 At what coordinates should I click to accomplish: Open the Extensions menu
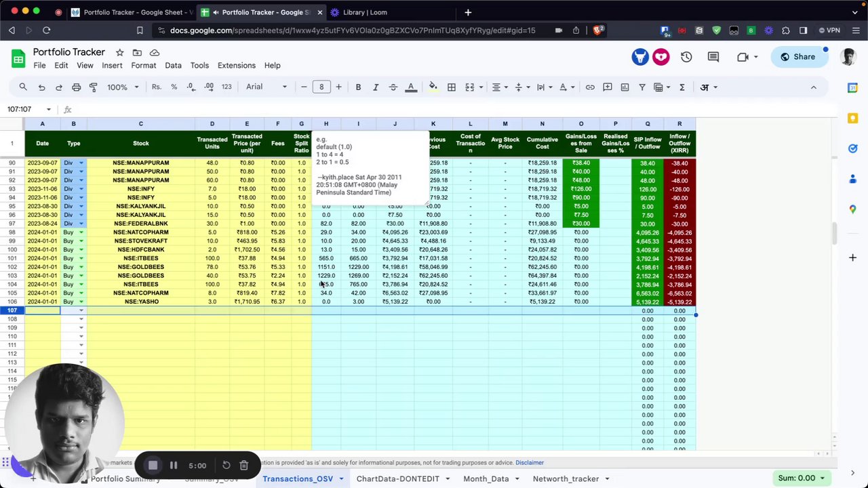(x=236, y=65)
